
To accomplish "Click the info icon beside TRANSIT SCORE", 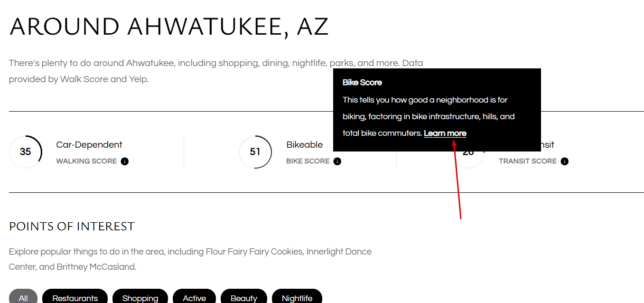I will [564, 161].
